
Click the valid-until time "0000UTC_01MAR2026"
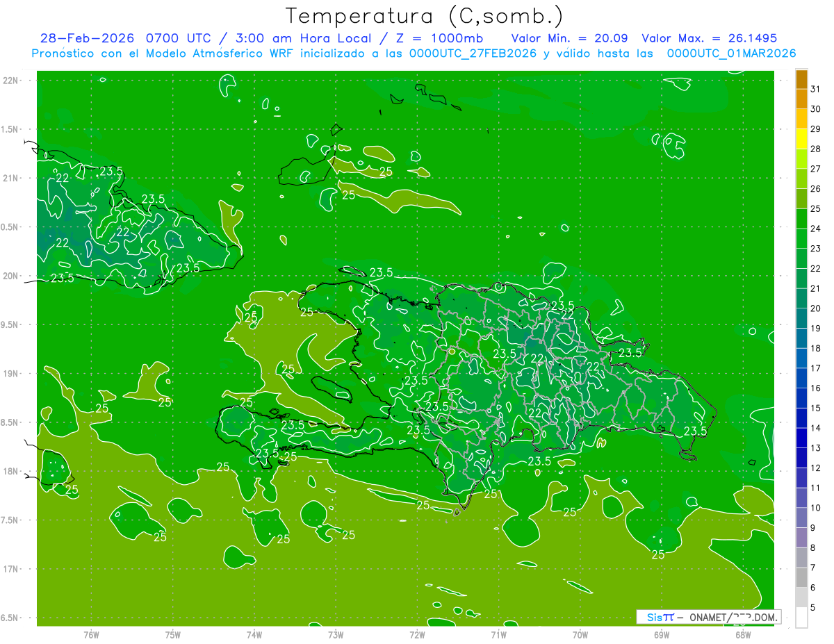pyautogui.click(x=731, y=53)
